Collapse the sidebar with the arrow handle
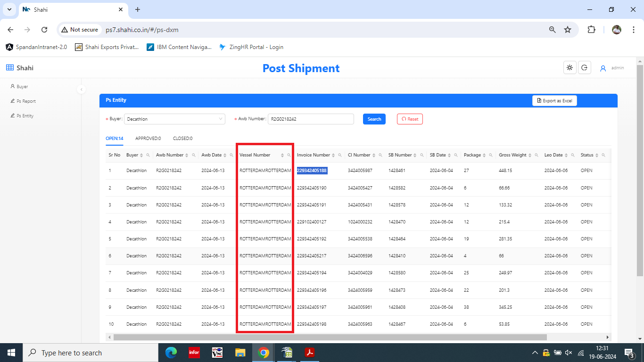This screenshot has width=644, height=362. pos(81,89)
